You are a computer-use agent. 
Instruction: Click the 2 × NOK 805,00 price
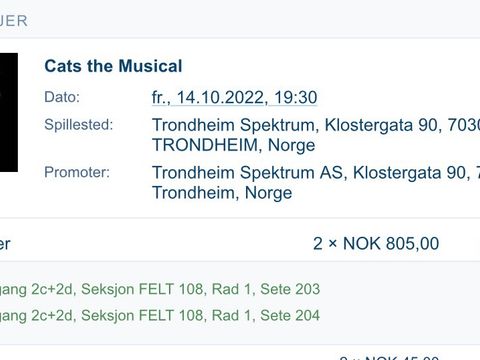point(376,243)
